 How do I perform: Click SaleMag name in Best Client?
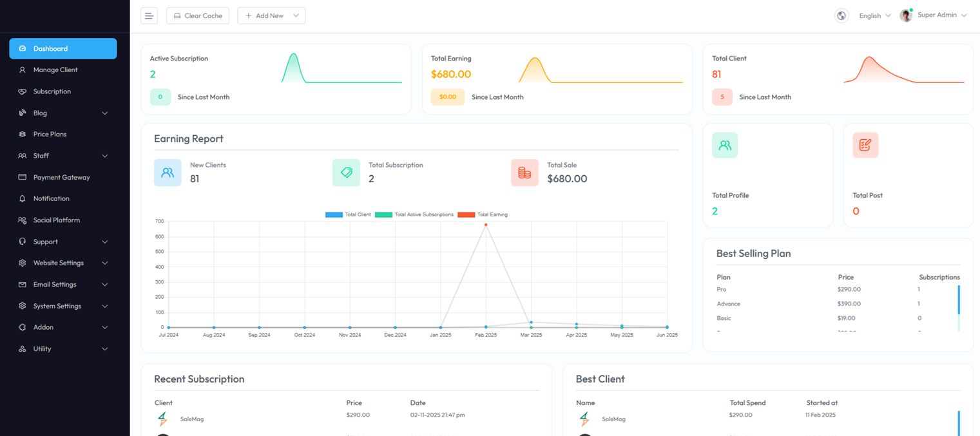pyautogui.click(x=614, y=419)
